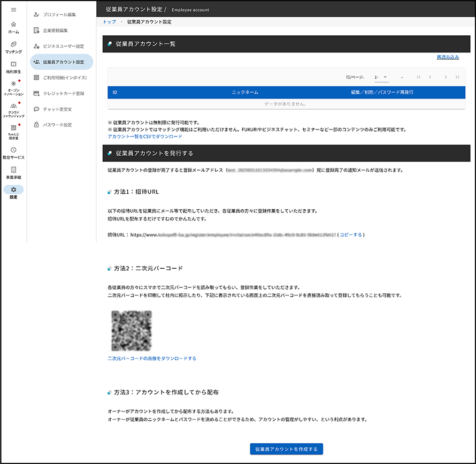
Task: Click the 再読み込み reload link
Action: [x=448, y=57]
